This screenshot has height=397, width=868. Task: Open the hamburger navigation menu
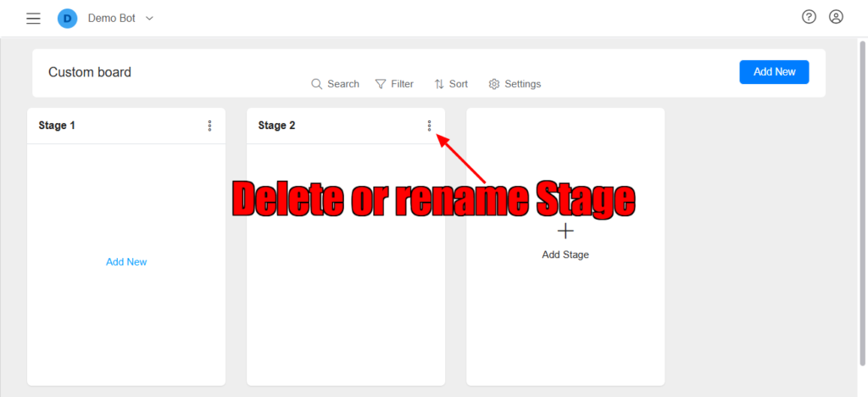pyautogui.click(x=33, y=18)
